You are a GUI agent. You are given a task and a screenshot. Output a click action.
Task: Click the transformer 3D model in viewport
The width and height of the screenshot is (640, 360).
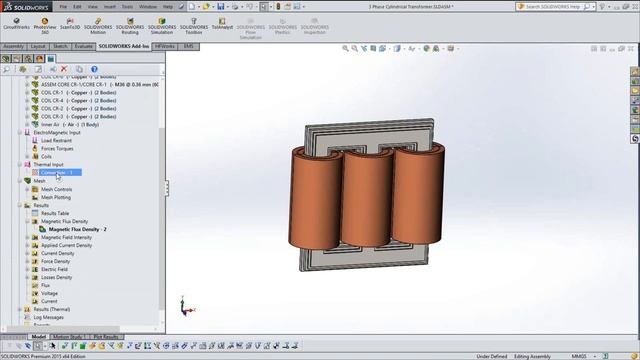tap(366, 195)
